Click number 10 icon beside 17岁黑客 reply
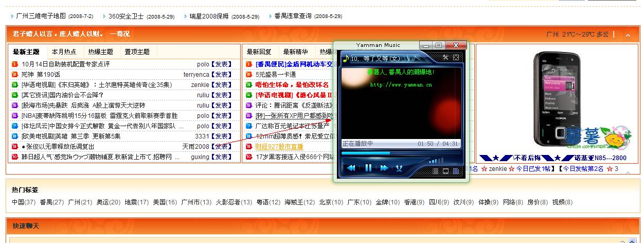 249,157
